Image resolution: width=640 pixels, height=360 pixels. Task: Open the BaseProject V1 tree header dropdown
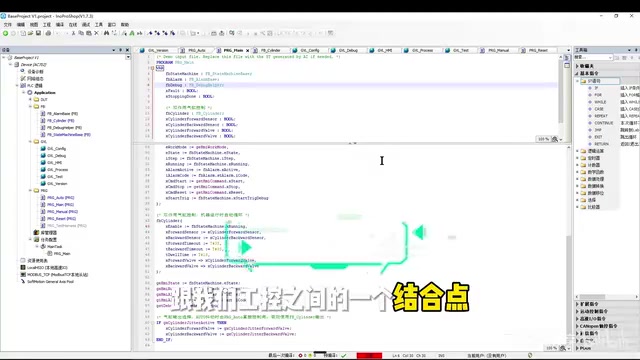(128, 58)
